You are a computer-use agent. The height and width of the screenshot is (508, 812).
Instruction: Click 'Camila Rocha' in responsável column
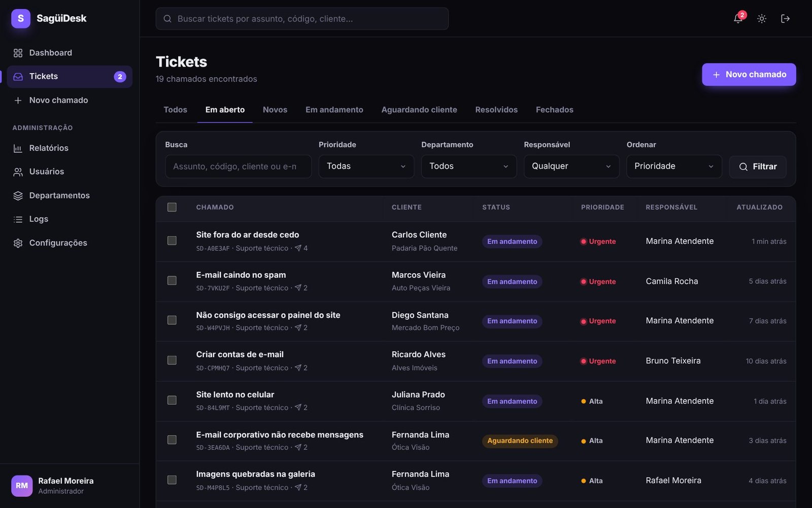click(x=671, y=281)
